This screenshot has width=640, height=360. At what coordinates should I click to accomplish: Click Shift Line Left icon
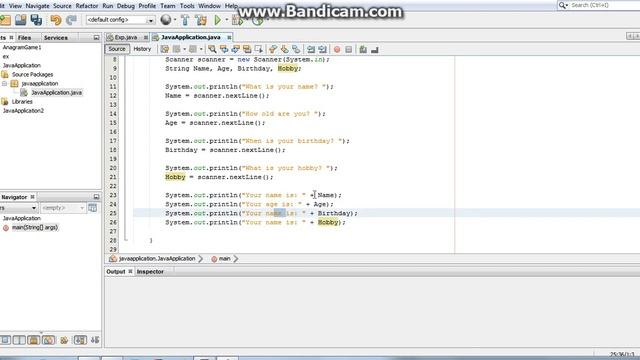click(311, 49)
